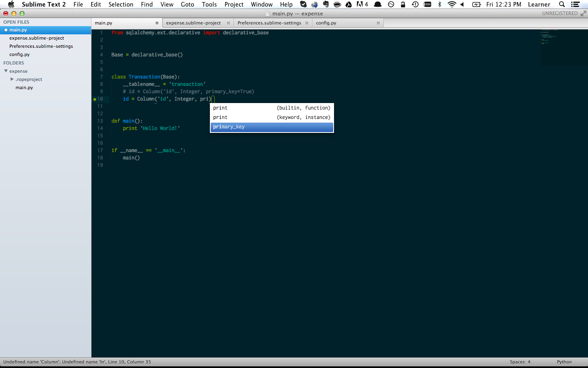Select the expense folder name in sidebar

[x=18, y=71]
